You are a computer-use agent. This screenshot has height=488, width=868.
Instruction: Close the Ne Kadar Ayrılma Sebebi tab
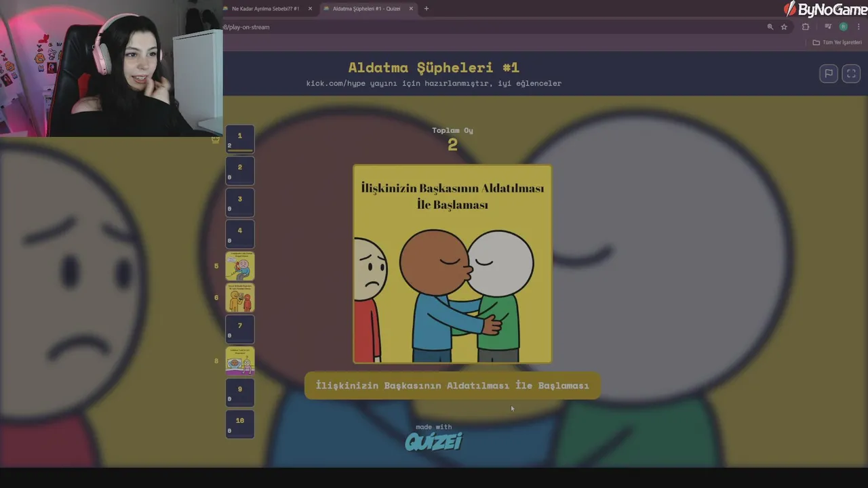pos(310,9)
